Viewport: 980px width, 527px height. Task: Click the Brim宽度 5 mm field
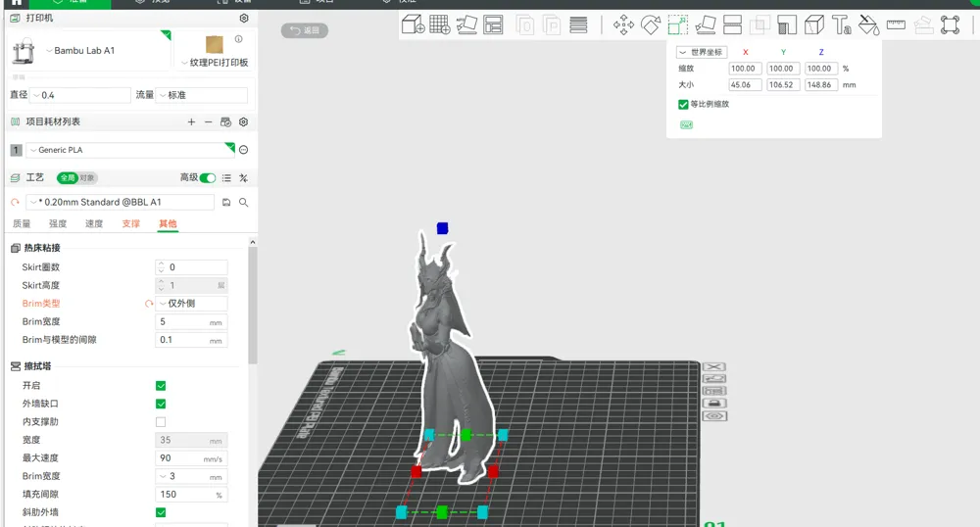tap(191, 322)
